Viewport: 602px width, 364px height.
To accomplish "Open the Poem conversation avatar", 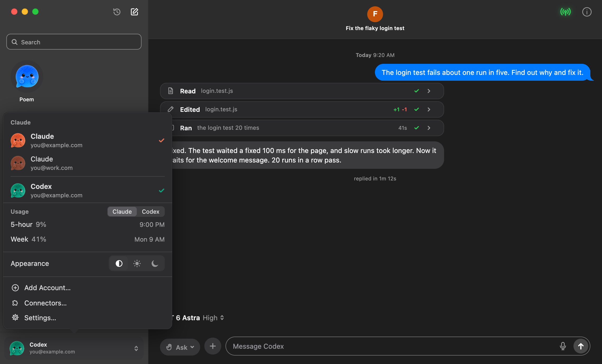I will (27, 76).
